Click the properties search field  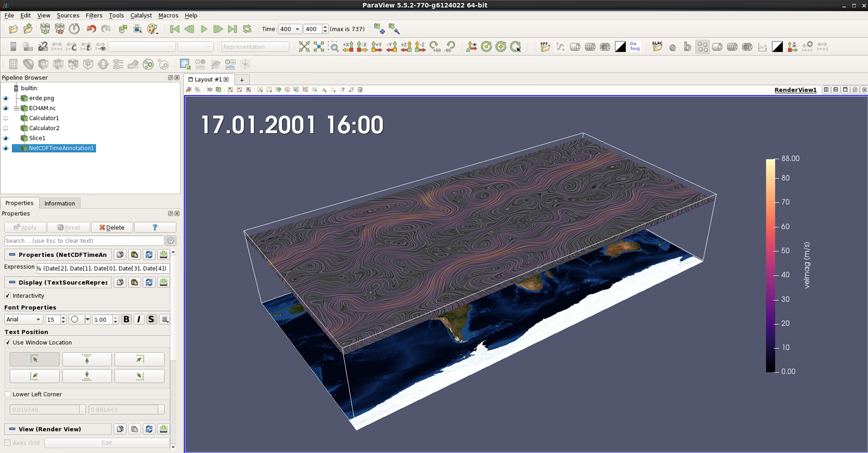84,241
